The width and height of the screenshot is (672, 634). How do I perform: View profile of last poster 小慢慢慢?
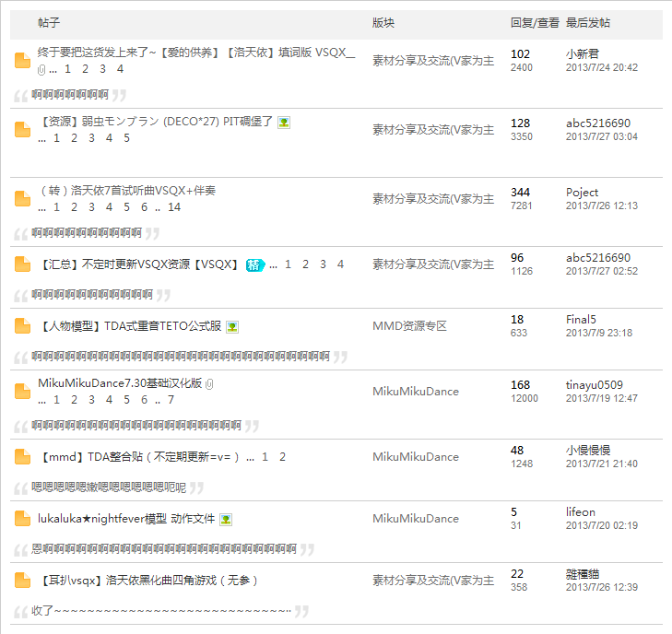(588, 451)
